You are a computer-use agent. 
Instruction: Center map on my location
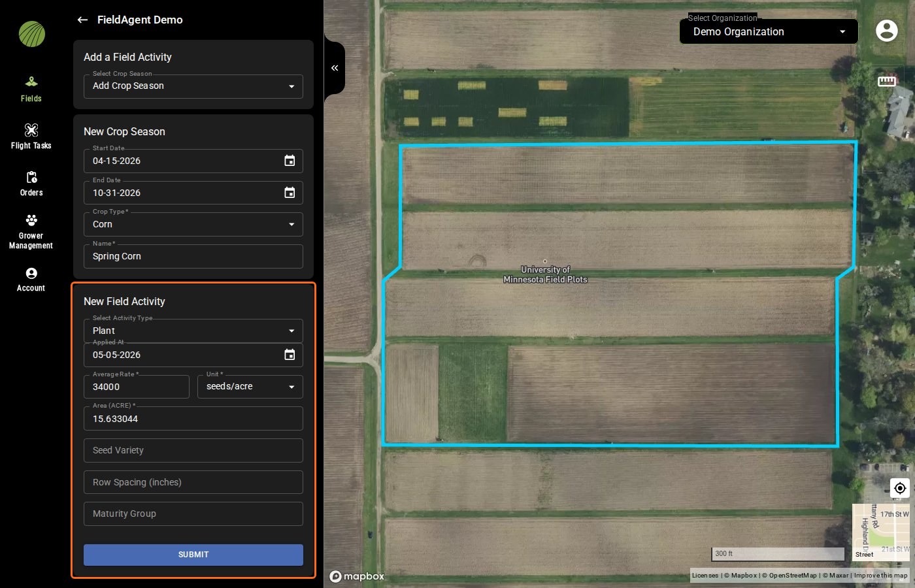(x=900, y=488)
